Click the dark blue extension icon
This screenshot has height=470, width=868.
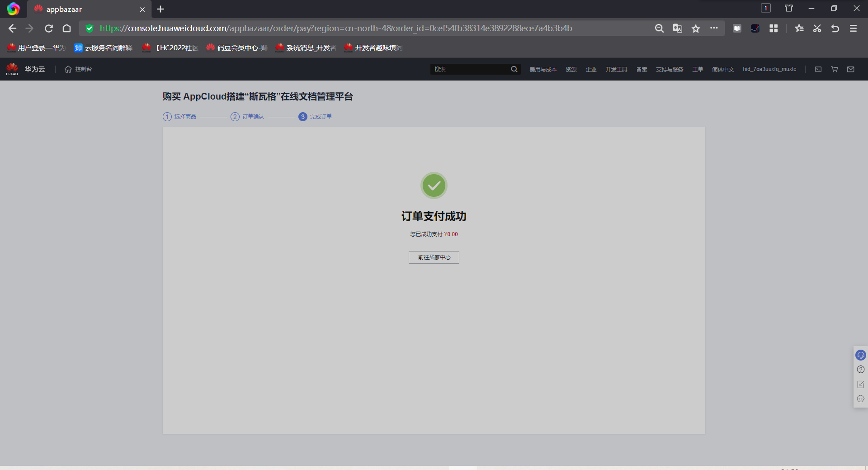(x=755, y=28)
